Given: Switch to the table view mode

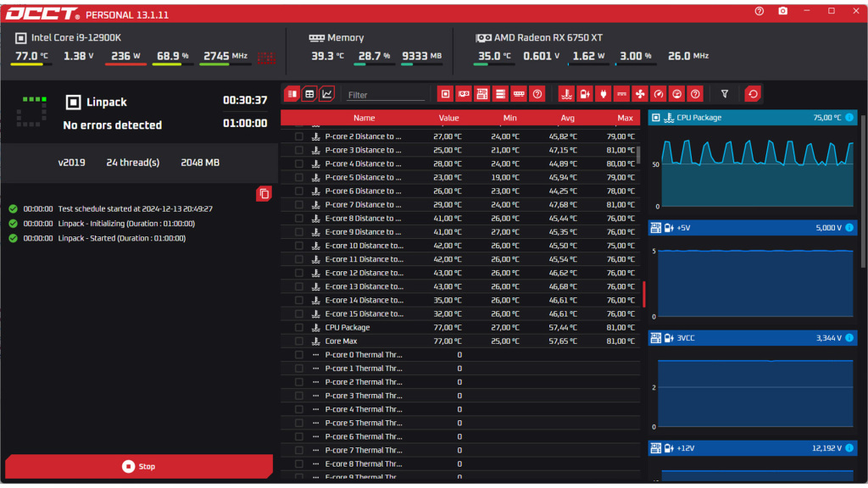Looking at the screenshot, I should point(309,94).
